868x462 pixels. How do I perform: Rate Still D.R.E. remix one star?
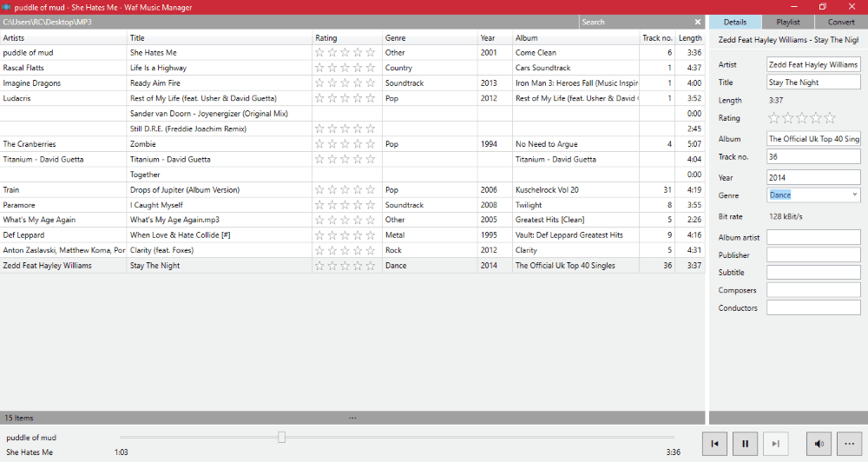(x=319, y=129)
